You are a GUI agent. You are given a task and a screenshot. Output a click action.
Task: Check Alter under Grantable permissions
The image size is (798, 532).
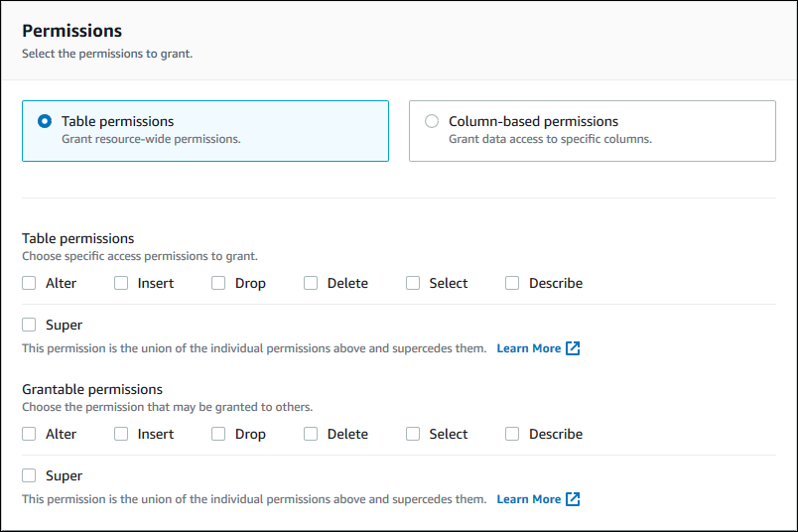tap(30, 434)
